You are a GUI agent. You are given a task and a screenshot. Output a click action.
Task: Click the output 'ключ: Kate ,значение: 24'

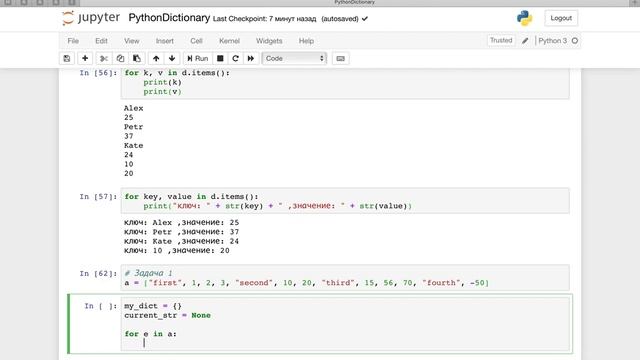click(181, 241)
